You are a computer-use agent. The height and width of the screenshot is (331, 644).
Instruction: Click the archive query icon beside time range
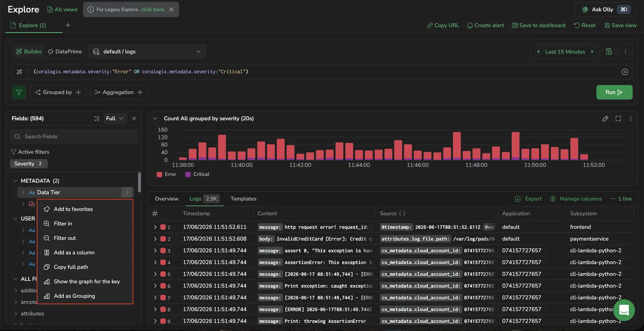coord(609,52)
